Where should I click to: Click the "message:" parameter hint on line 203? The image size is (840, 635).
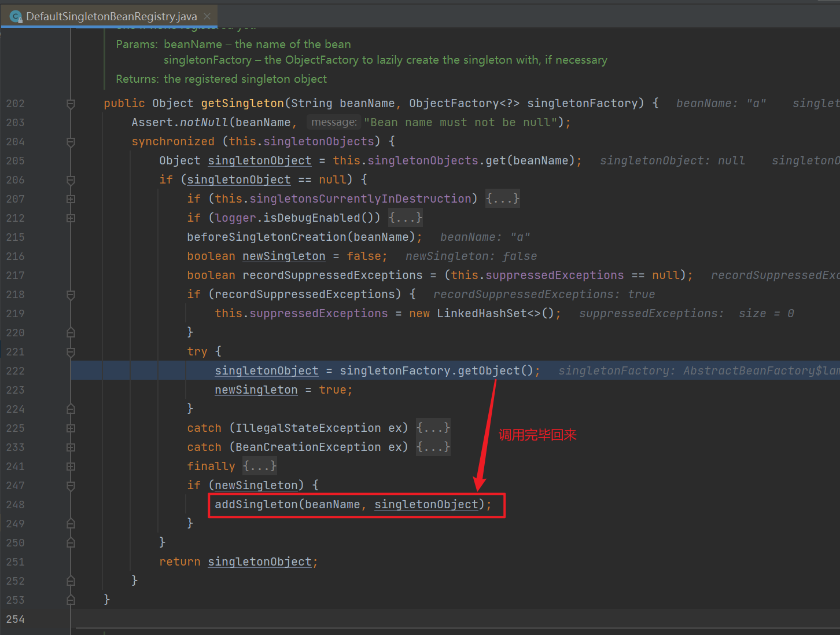coord(334,122)
